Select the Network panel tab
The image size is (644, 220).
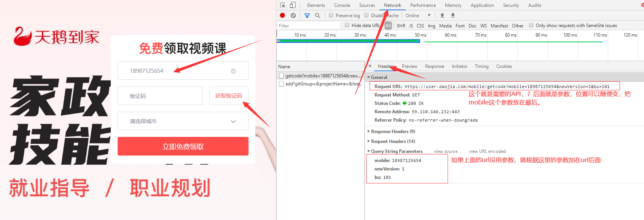pos(392,5)
